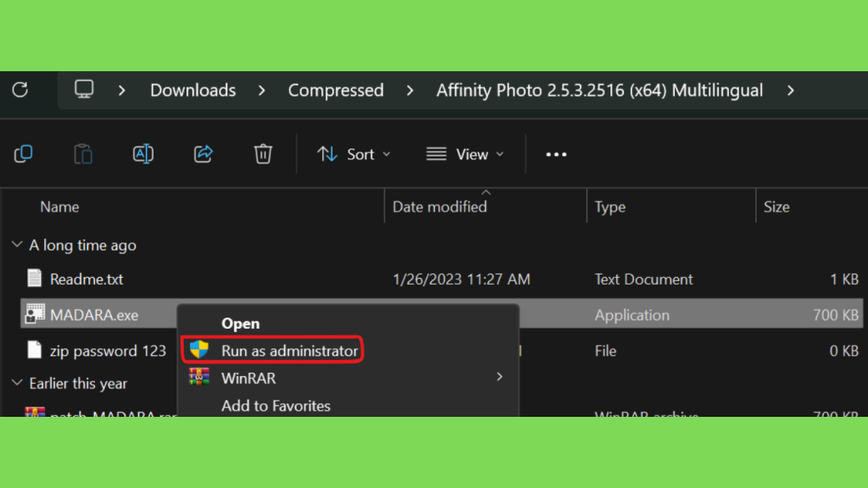The image size is (868, 488).
Task: Click the 0 KB size cell
Action: pos(843,351)
